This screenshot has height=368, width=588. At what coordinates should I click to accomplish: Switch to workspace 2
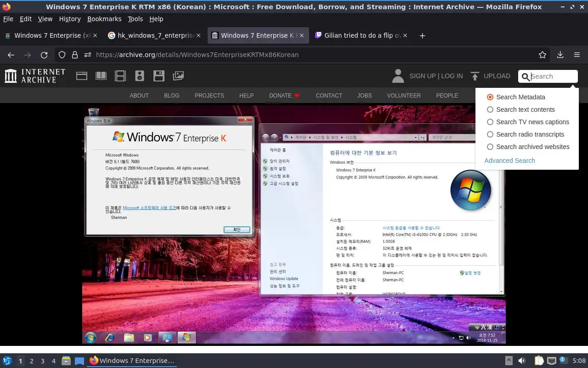pos(31,361)
